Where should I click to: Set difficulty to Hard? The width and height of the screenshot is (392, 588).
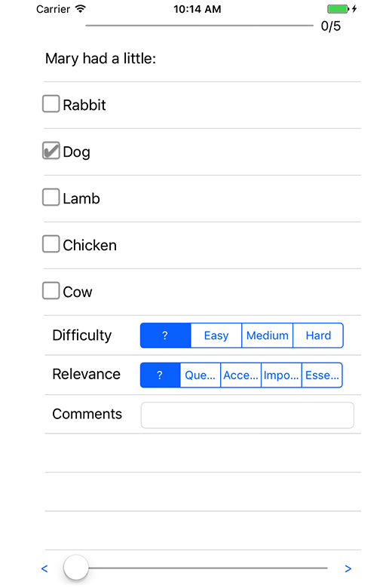point(318,335)
